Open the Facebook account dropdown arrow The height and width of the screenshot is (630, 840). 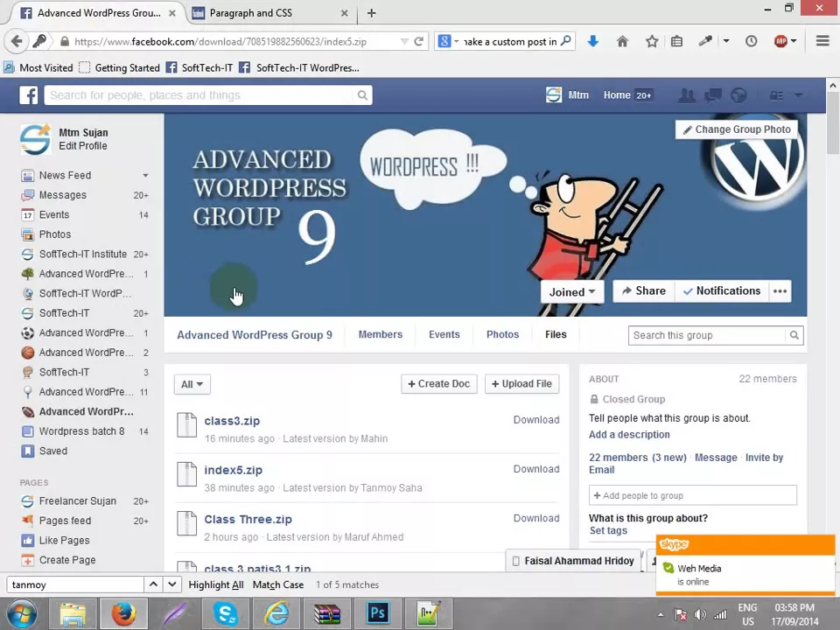click(798, 95)
